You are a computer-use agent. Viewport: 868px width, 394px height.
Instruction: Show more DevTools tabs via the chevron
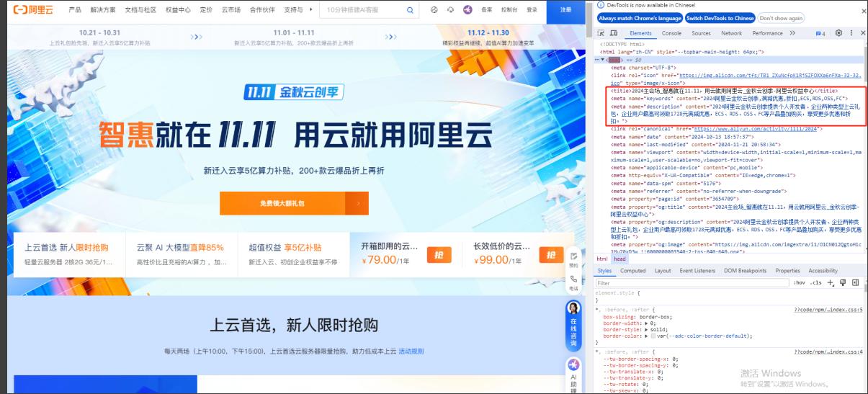tap(792, 33)
